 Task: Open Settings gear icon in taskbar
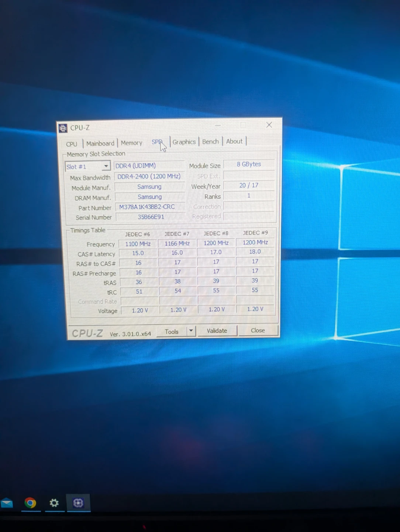[x=54, y=503]
